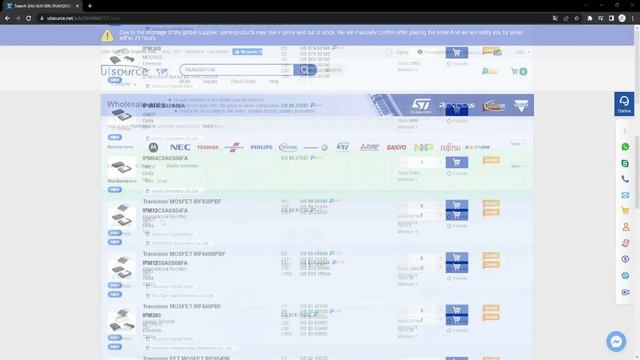Click the dollar currency icon in sidebar

(625, 259)
